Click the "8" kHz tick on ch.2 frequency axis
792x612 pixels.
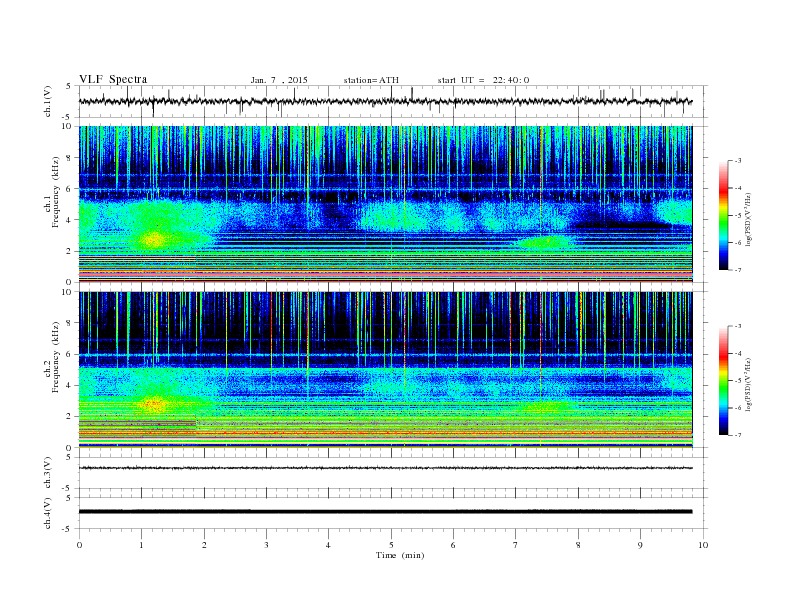70,323
